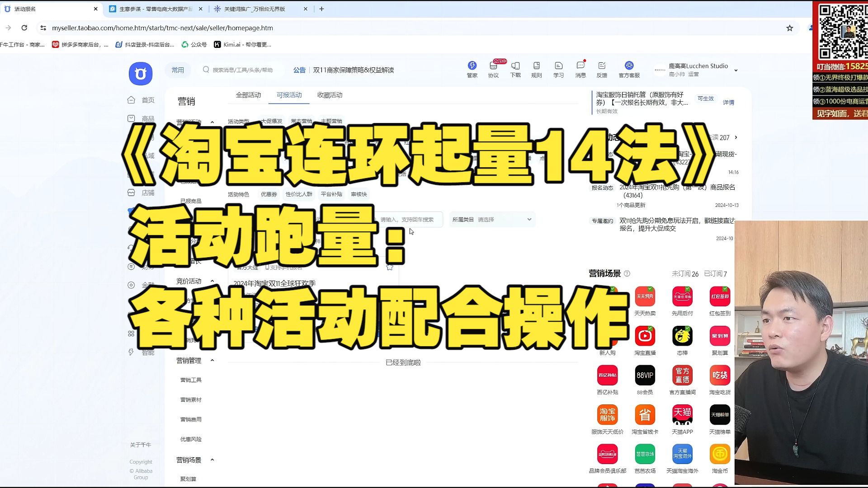Open the 管家 assistant icon
Screen dimensions: 868x488
[472, 70]
